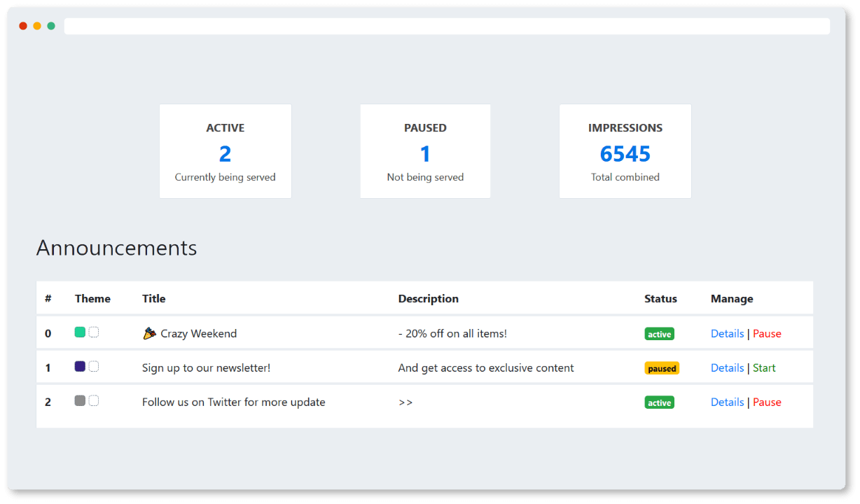Viewport: 860px width, 504px height.
Task: Click the Theme column header
Action: (92, 299)
